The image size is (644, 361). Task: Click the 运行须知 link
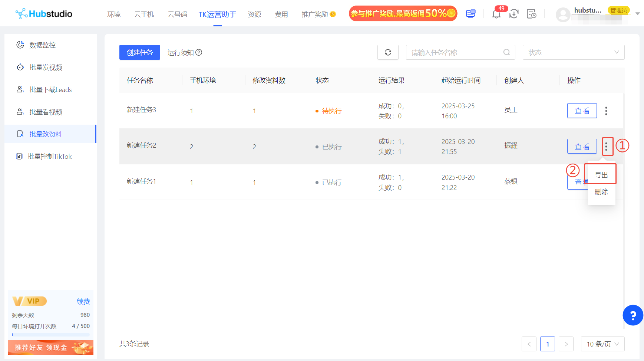pos(181,52)
